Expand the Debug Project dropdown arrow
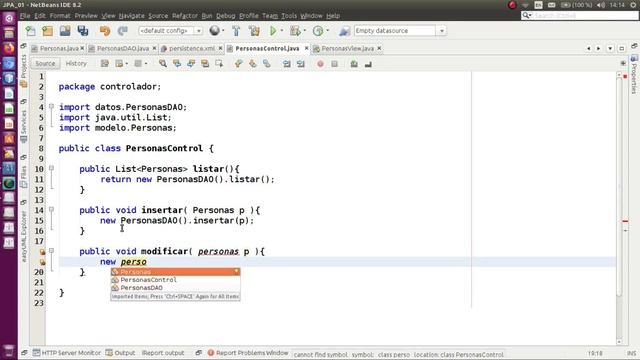Viewport: 640px width, 360px height. click(x=304, y=31)
